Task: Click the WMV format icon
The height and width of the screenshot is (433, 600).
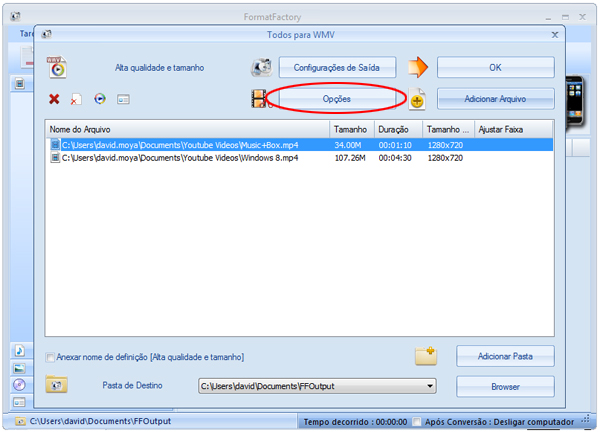Action: pyautogui.click(x=57, y=68)
